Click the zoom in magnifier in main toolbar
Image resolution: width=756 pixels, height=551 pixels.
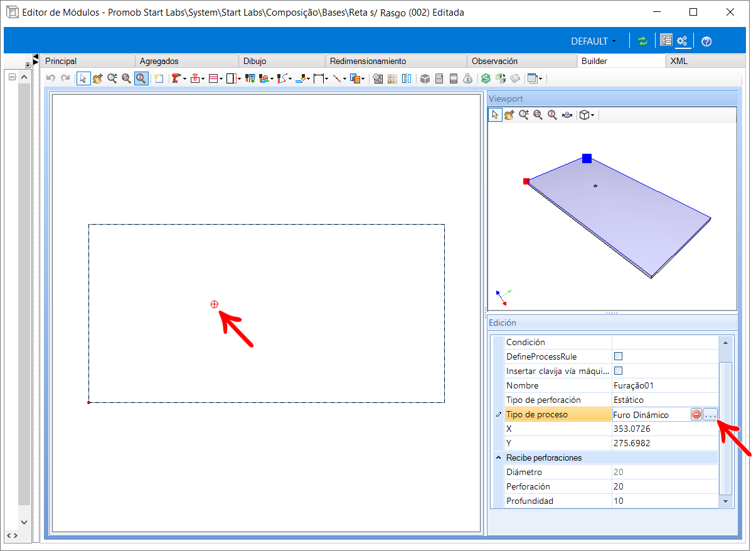click(112, 78)
